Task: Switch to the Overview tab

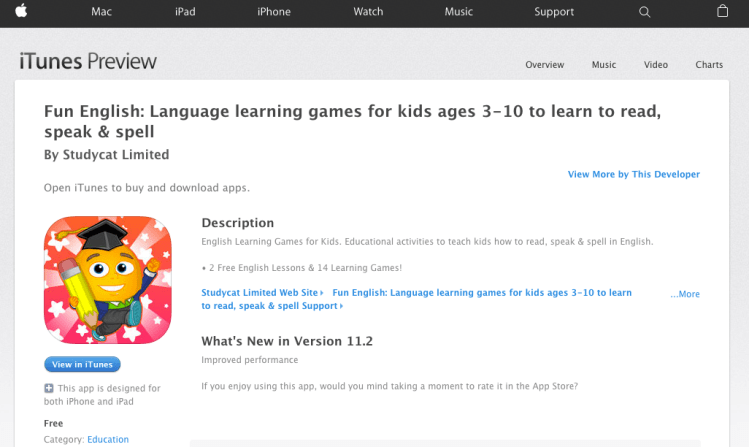Action: [x=545, y=65]
